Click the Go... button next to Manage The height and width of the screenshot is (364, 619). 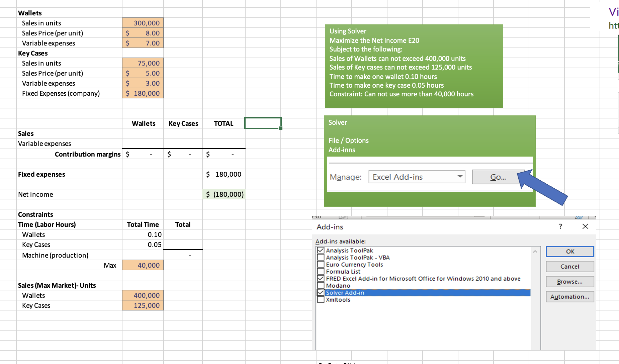[498, 177]
